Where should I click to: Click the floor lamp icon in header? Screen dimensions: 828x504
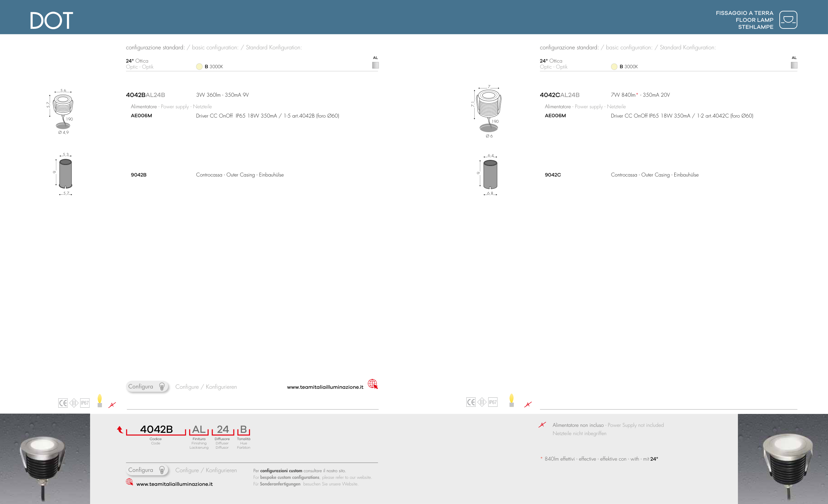point(788,20)
